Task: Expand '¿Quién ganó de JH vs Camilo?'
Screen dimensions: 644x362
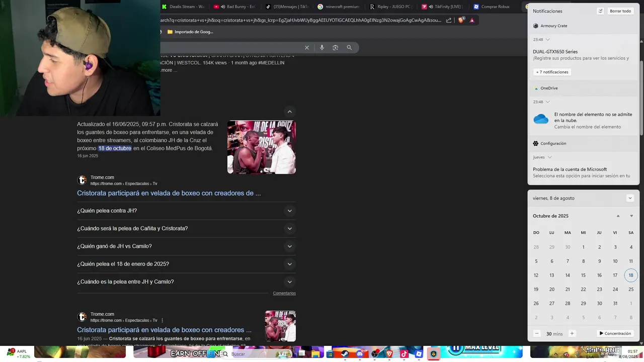Action: tap(186, 246)
